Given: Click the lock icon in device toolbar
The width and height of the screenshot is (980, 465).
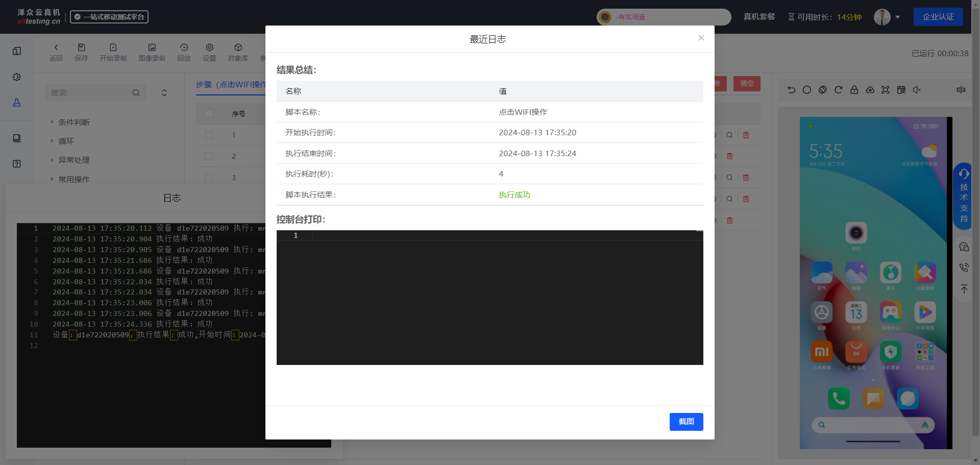Looking at the screenshot, I should coord(854,90).
